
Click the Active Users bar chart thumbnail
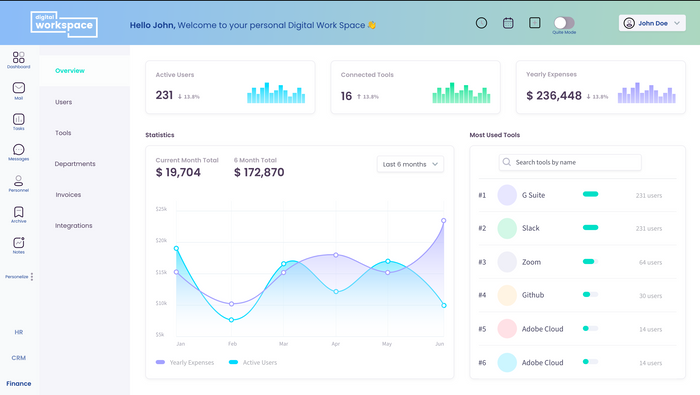[x=276, y=92]
